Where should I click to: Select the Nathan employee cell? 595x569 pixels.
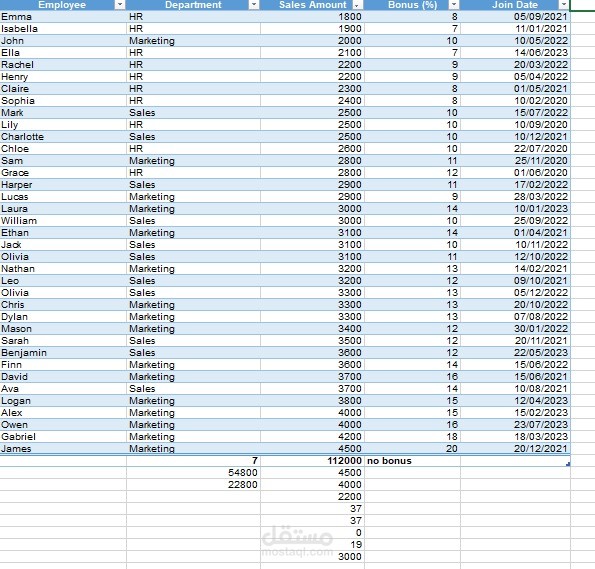coord(63,269)
